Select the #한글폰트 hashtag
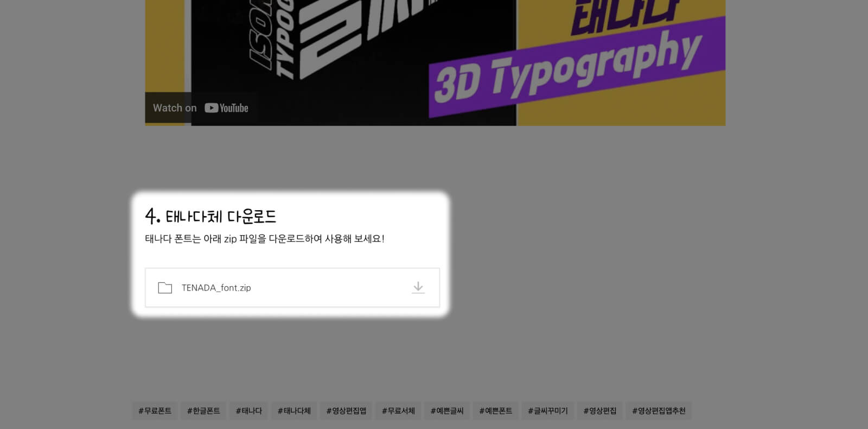Screen dimensions: 868x429 pos(203,411)
